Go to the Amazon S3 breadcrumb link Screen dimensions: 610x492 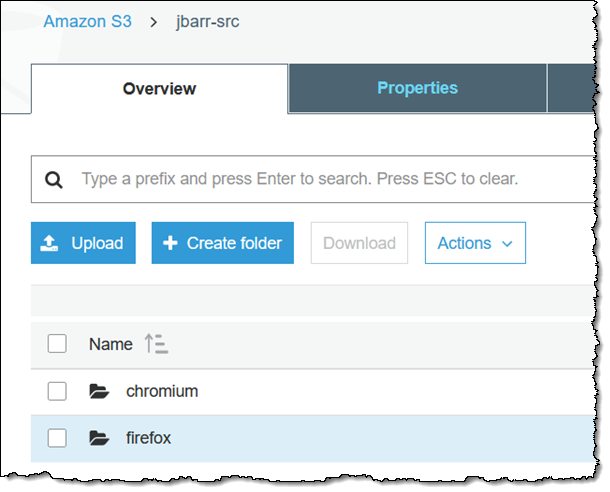[87, 21]
